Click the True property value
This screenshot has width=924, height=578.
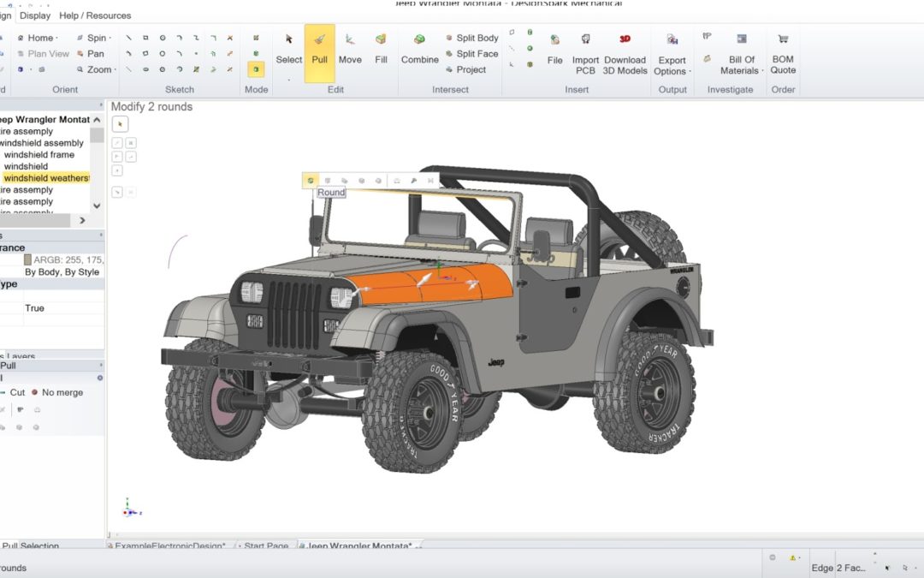34,308
